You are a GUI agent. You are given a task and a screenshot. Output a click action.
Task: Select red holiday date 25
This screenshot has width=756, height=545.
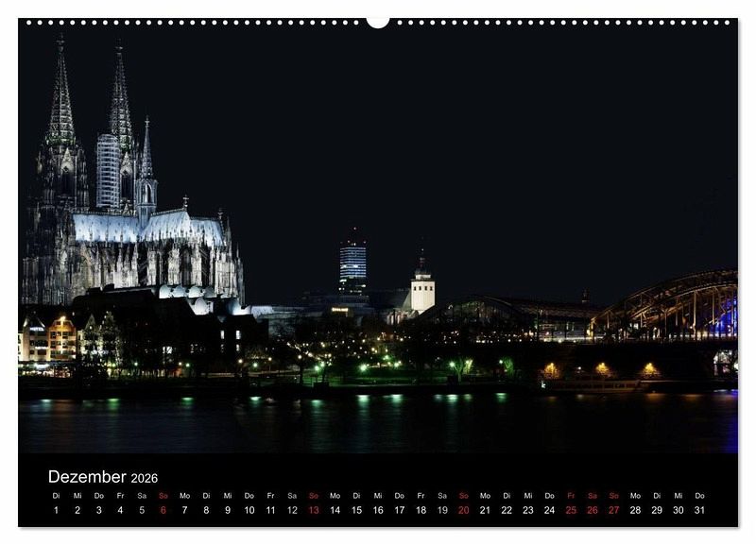pyautogui.click(x=571, y=510)
